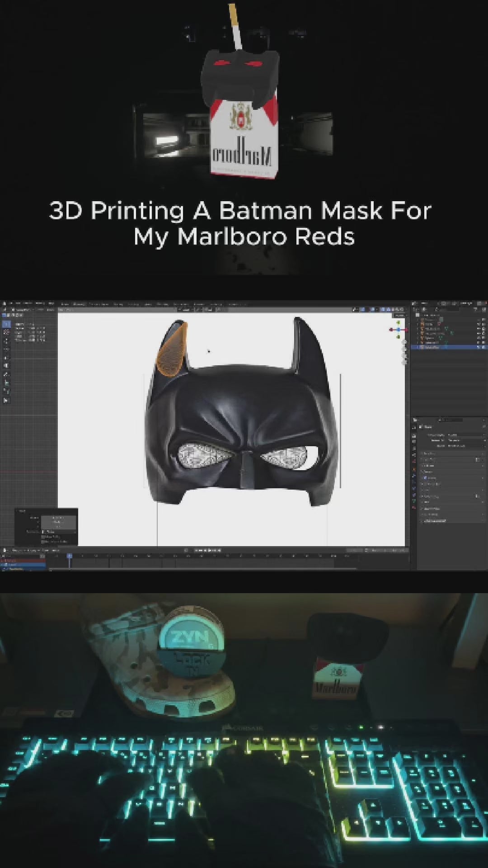Open the Window menu

(x=40, y=303)
